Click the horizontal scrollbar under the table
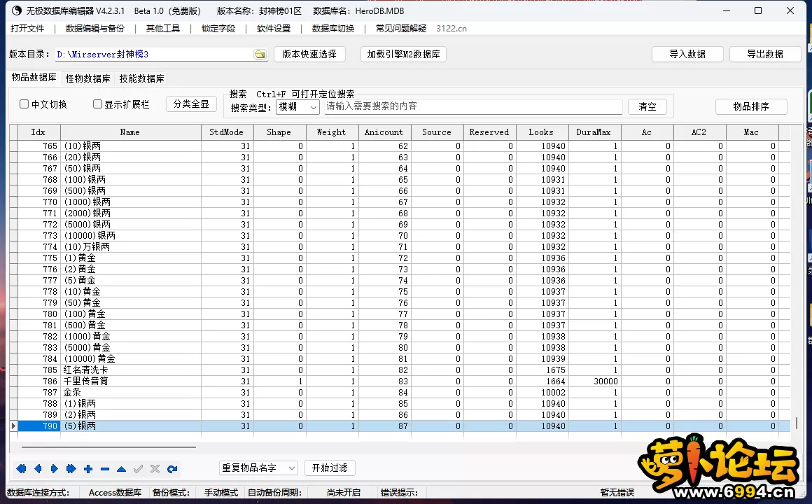 click(x=108, y=447)
